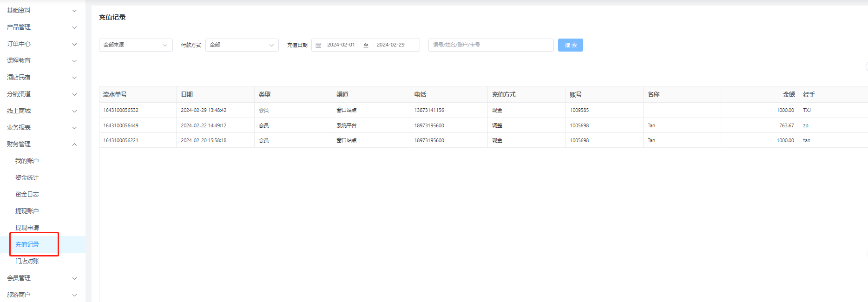Click end date 2024-02-29 field
Screen dimensions: 868x302
pos(390,45)
